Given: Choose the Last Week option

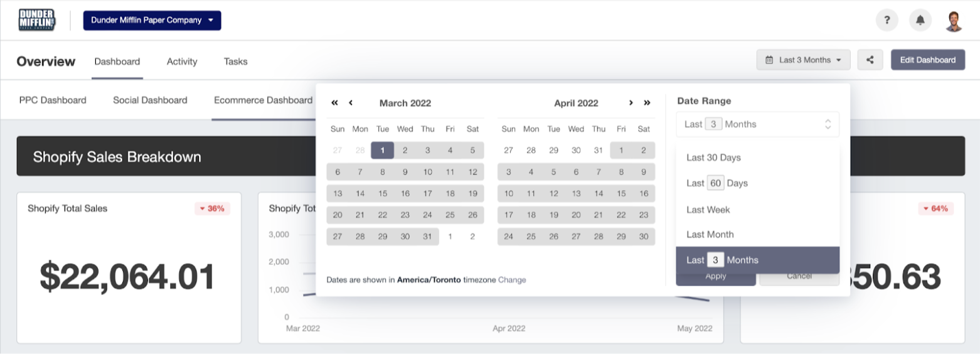Looking at the screenshot, I should click(x=757, y=210).
